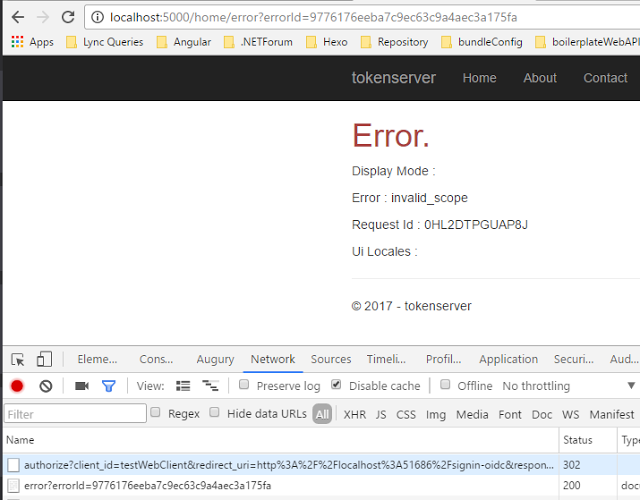Image resolution: width=640 pixels, height=500 pixels.
Task: Switch to the Sources tab
Action: pos(331,359)
